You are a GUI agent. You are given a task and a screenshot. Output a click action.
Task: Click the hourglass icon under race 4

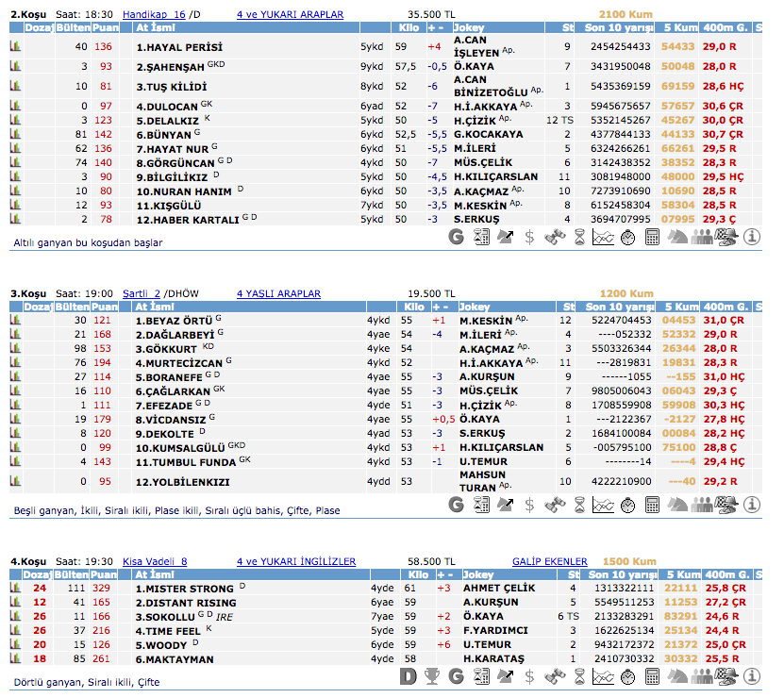578,675
